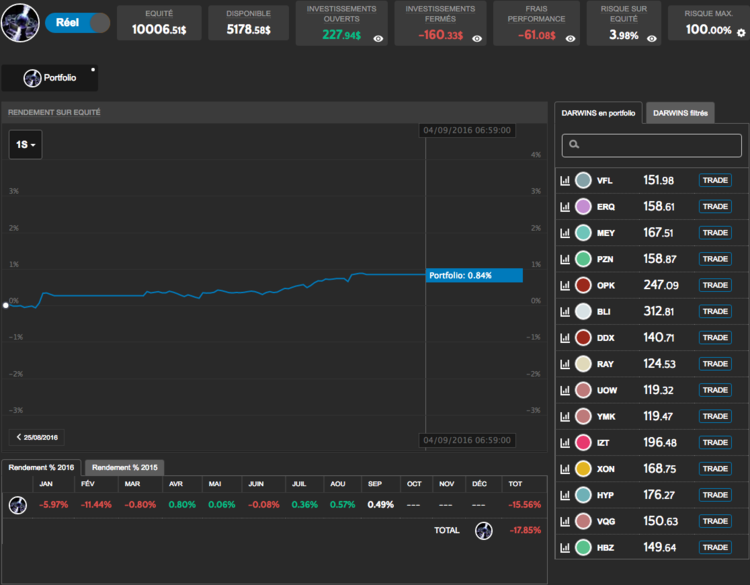This screenshot has width=750, height=585.
Task: Click the chart icon next to VFL
Action: click(565, 181)
